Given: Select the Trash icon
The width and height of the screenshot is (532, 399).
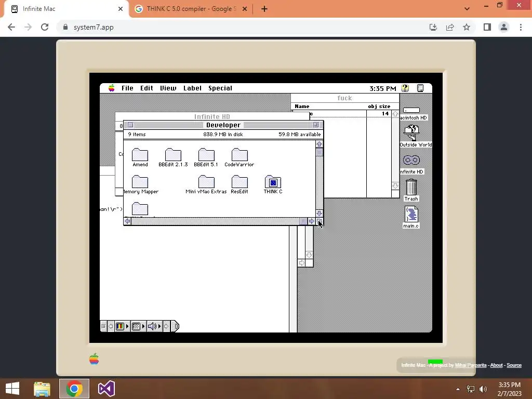Looking at the screenshot, I should coord(411,187).
